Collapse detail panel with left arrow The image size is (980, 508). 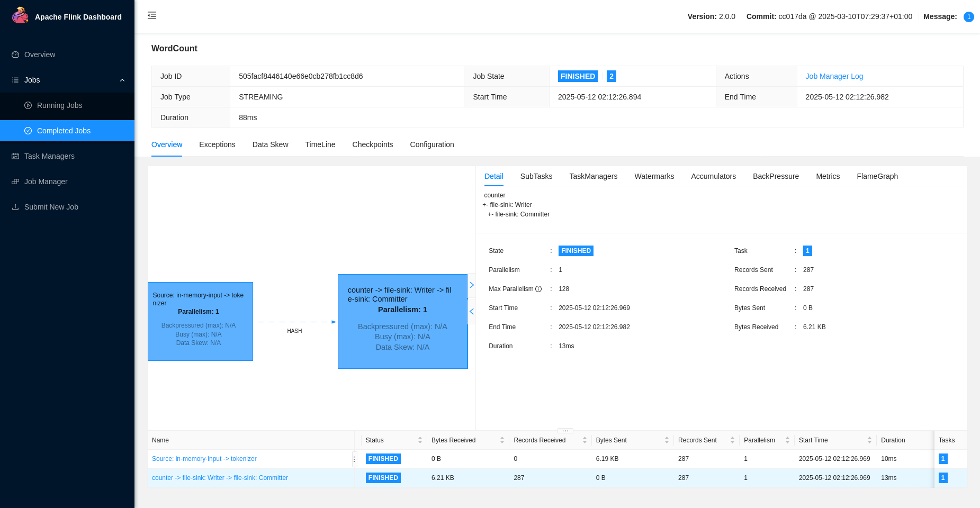(472, 312)
